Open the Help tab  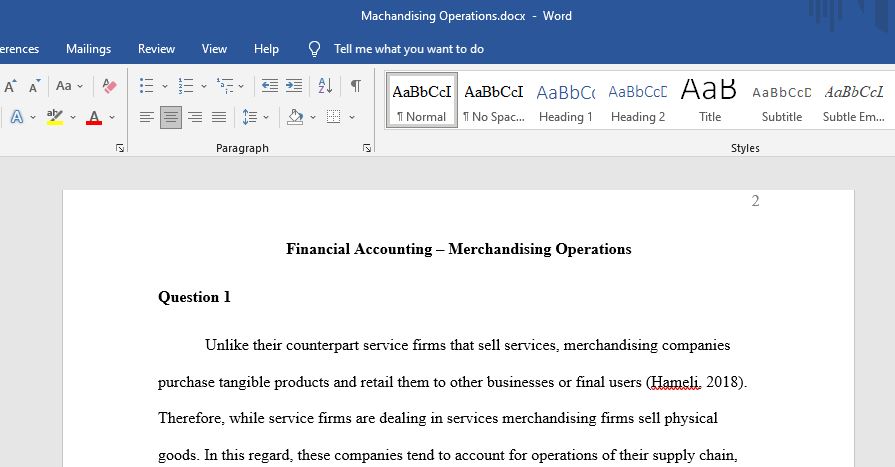coord(266,49)
